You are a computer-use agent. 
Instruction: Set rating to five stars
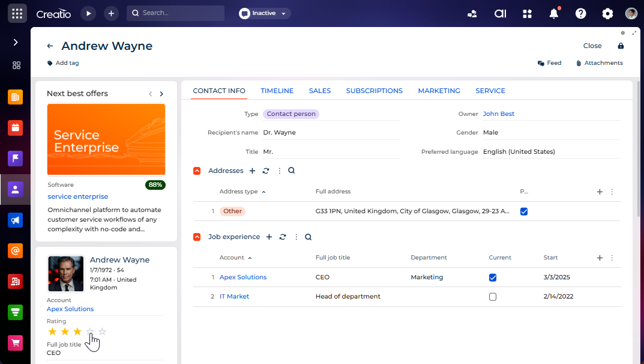(x=102, y=332)
